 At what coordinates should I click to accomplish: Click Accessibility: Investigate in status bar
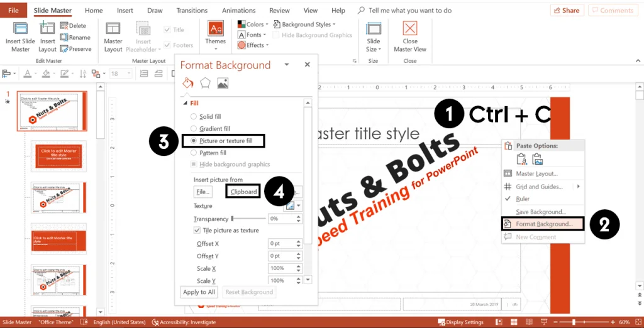pyautogui.click(x=184, y=322)
